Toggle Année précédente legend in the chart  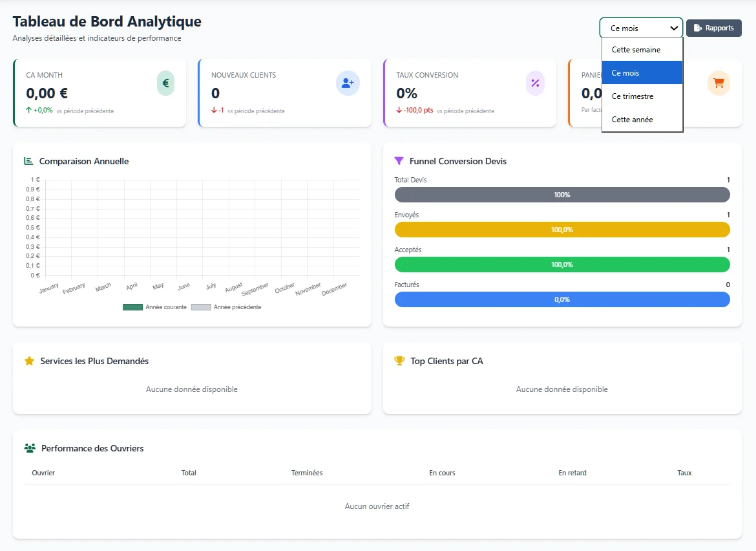(226, 307)
